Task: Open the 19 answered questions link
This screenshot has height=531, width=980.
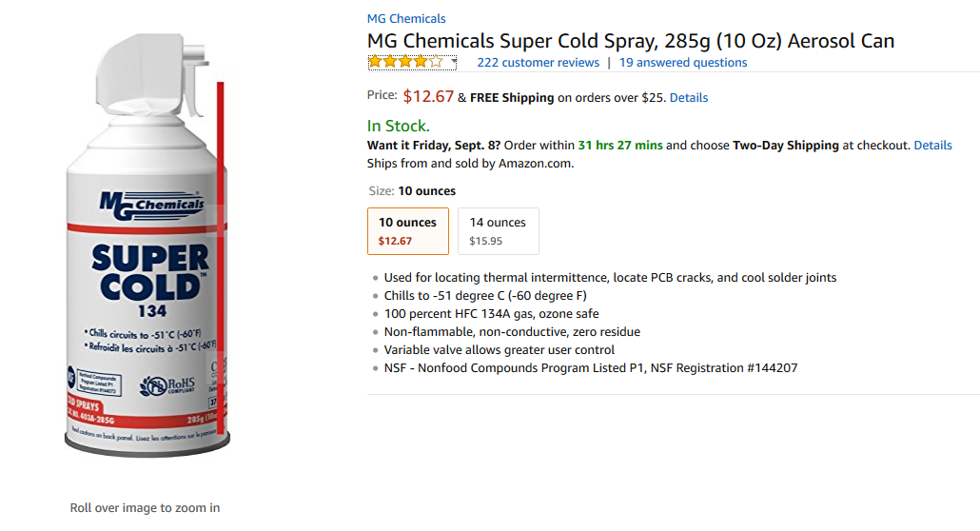Action: click(x=683, y=63)
